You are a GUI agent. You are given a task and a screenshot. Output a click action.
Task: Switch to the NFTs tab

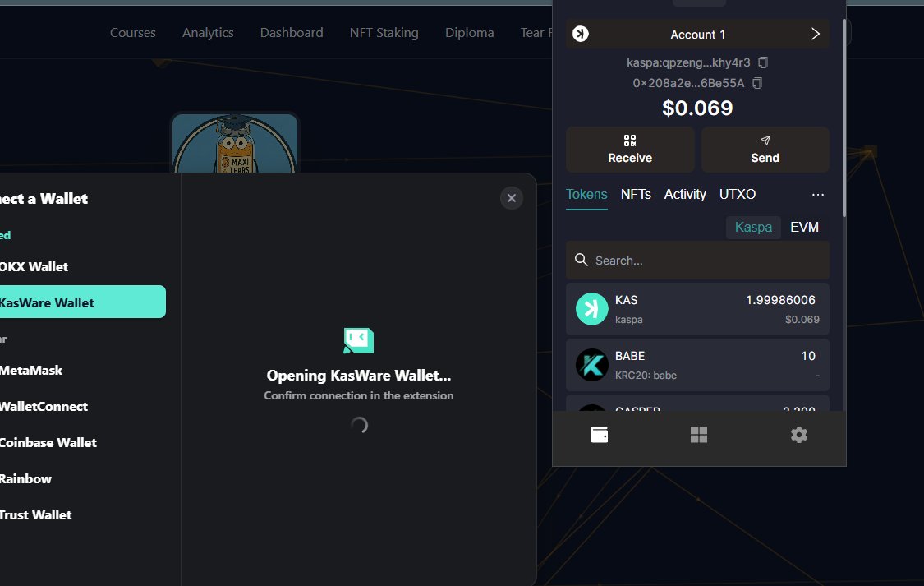(636, 195)
